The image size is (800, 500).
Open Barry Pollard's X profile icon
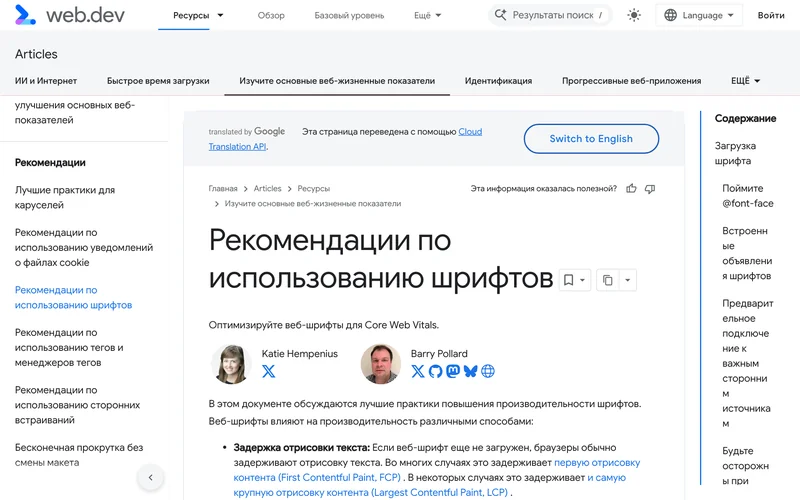(x=417, y=371)
